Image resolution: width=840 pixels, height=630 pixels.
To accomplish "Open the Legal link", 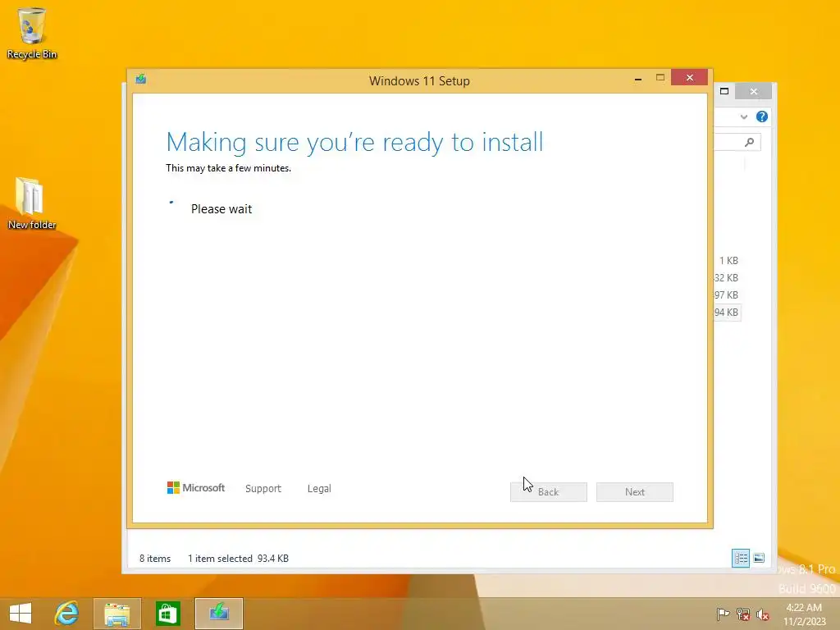I will click(319, 489).
